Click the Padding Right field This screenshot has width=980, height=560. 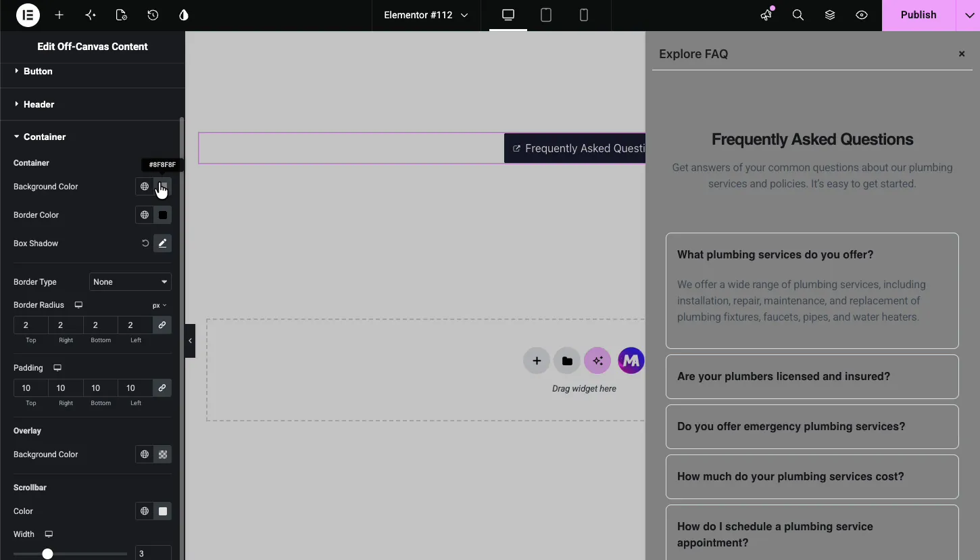coord(66,388)
